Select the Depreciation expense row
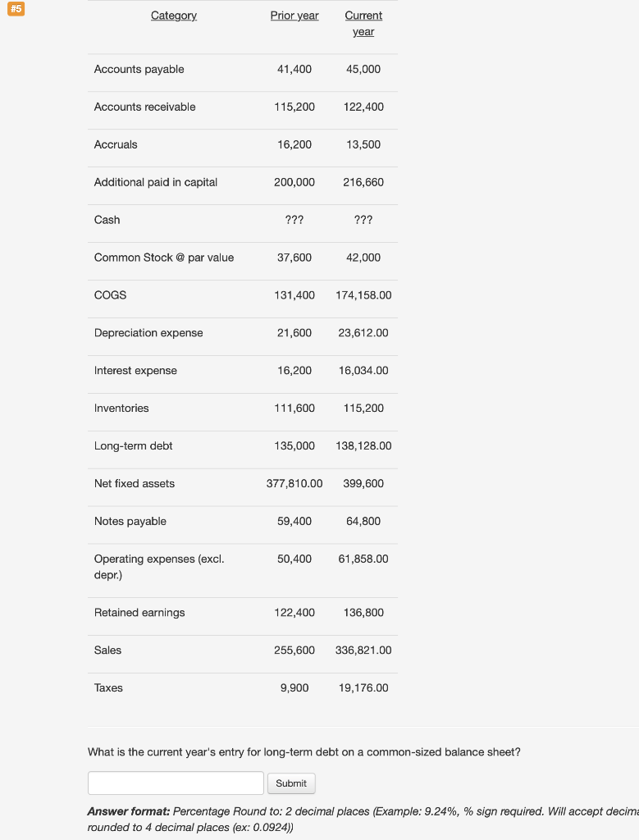The height and width of the screenshot is (840, 639). coord(148,332)
